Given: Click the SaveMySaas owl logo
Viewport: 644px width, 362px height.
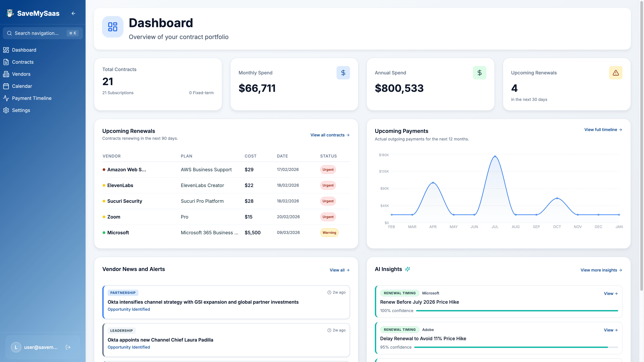Looking at the screenshot, I should [x=10, y=13].
